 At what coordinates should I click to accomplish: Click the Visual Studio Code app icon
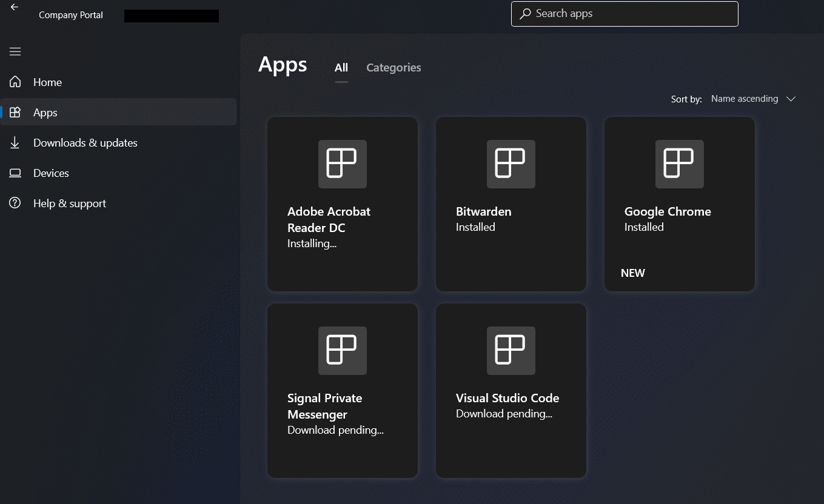click(x=511, y=351)
